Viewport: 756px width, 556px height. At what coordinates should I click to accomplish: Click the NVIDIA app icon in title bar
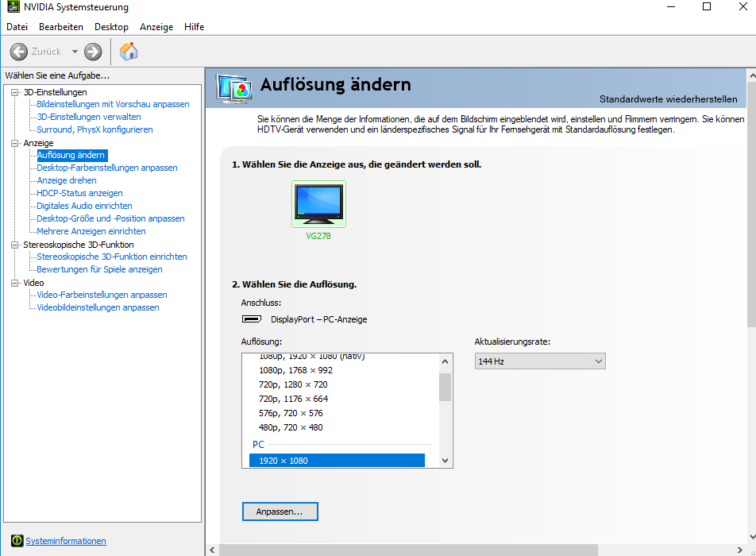click(x=13, y=6)
